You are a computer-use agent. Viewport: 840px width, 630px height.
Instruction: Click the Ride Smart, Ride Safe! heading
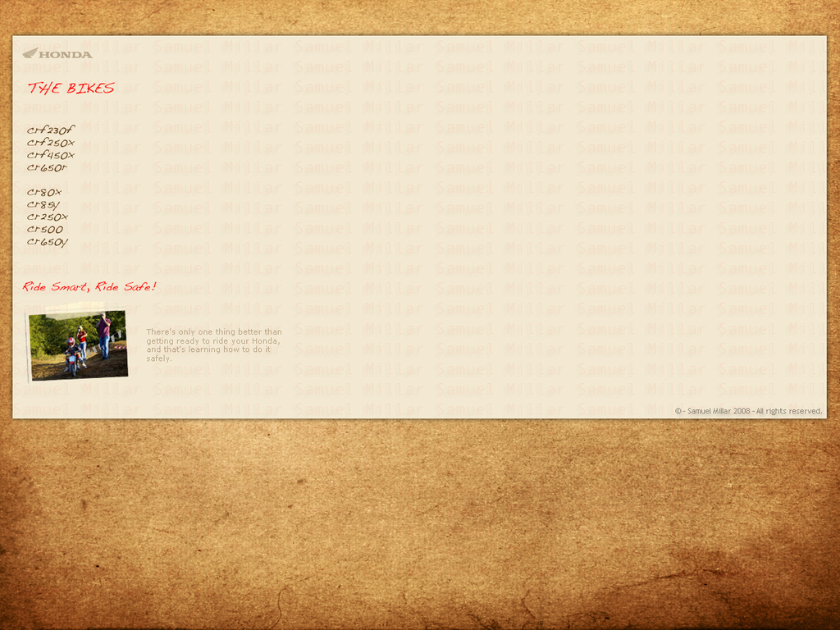pos(89,287)
